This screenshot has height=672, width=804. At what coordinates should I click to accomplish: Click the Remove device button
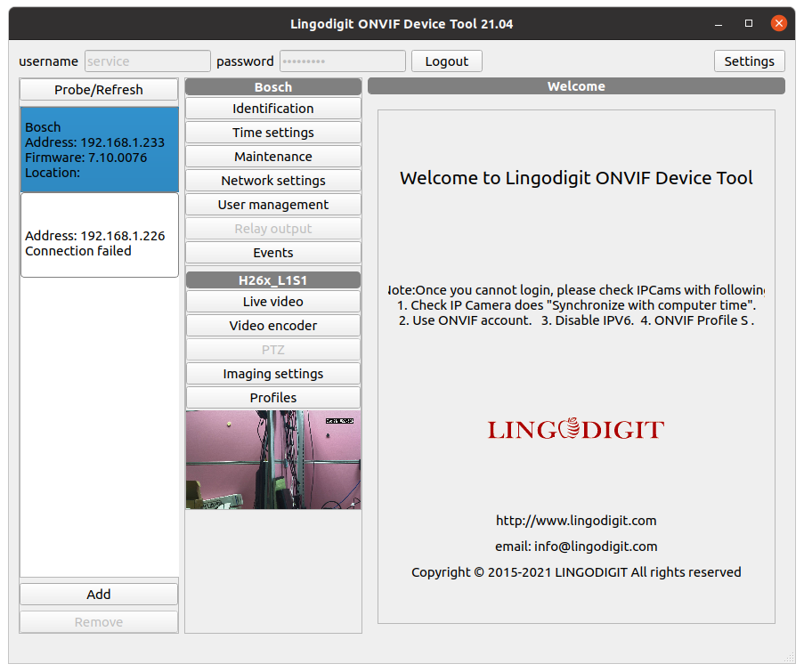click(x=99, y=622)
